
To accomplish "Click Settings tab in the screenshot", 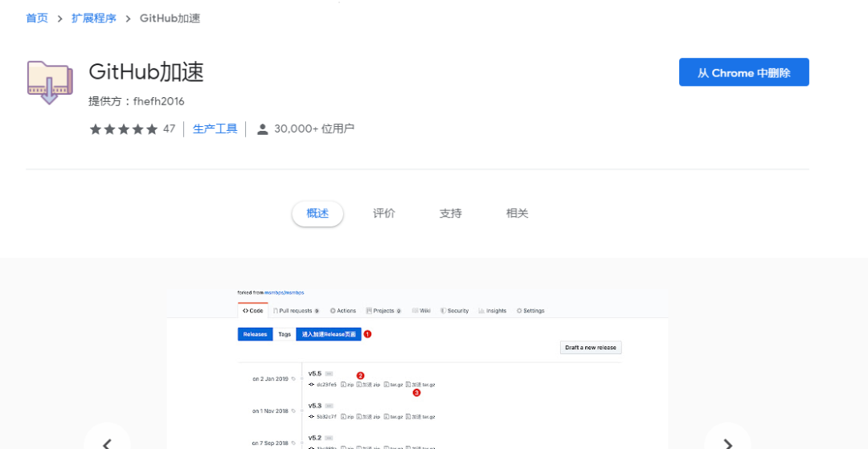I will coord(530,311).
